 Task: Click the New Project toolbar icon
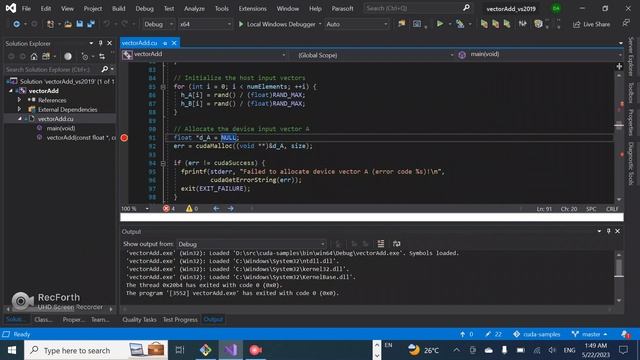50,24
